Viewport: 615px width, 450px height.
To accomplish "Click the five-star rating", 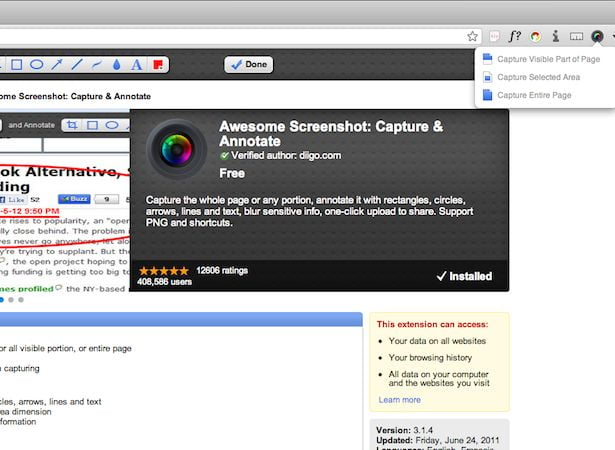I will (x=164, y=271).
